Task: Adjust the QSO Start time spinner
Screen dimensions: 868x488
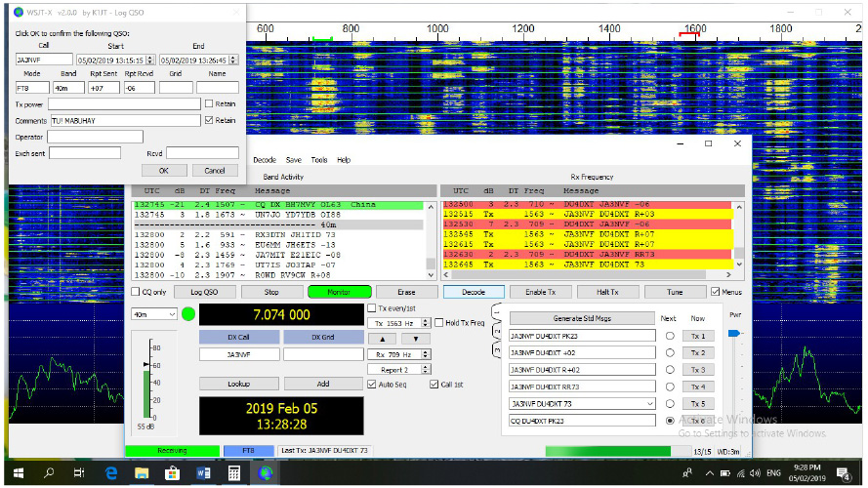Action: coord(149,60)
